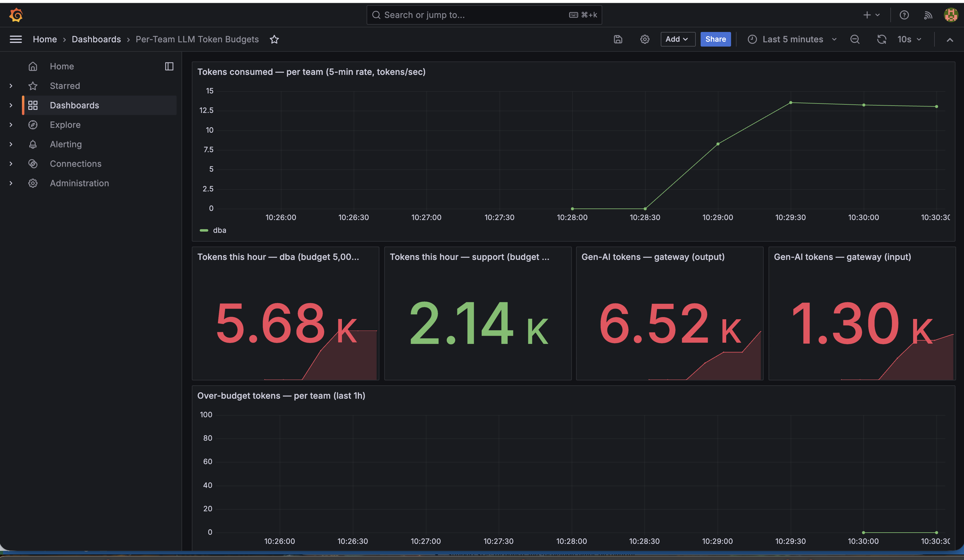Viewport: 964px width, 560px height.
Task: Click the peak data point on dba line
Action: coord(791,103)
